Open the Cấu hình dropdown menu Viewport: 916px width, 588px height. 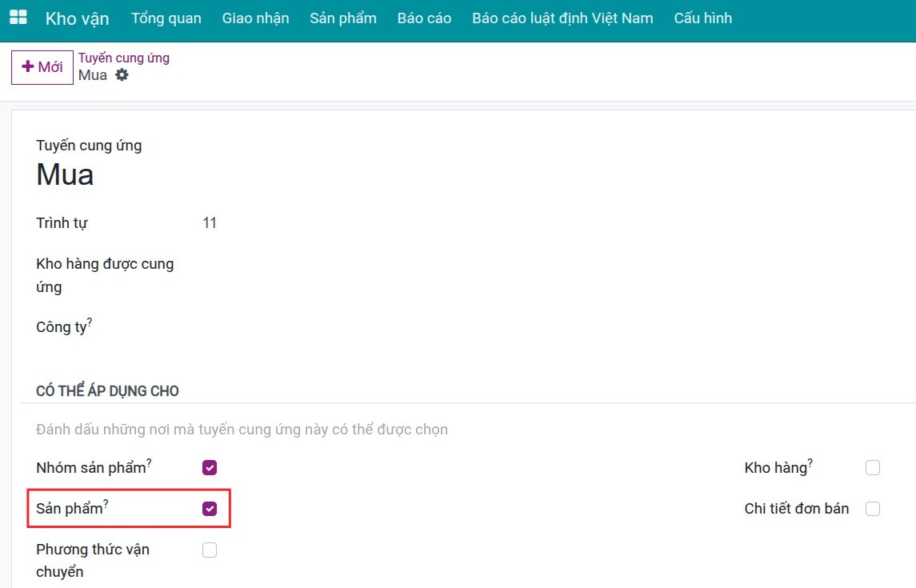click(x=702, y=18)
